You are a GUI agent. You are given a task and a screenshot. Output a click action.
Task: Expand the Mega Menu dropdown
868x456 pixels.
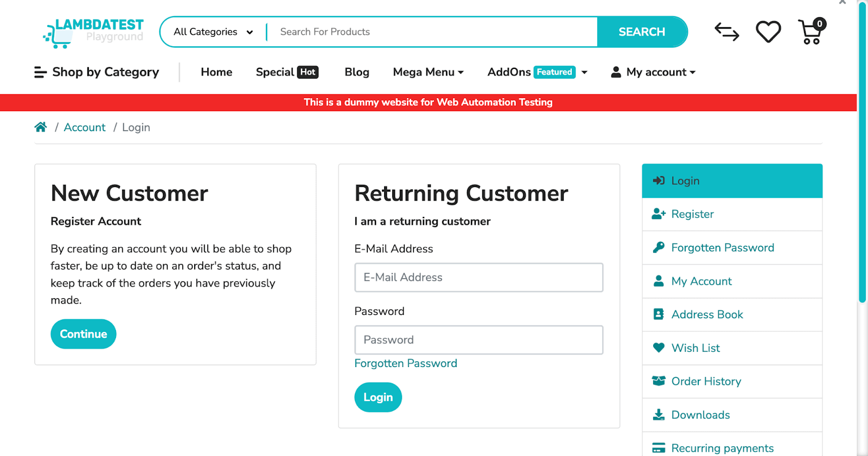coord(428,72)
